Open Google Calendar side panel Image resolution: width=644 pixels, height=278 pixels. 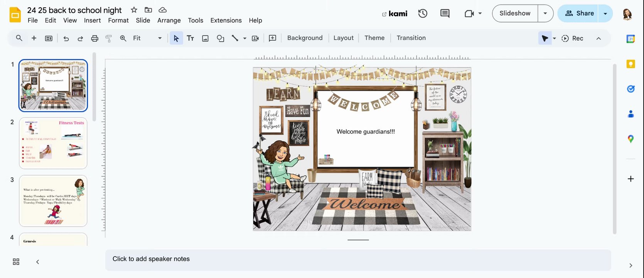631,39
